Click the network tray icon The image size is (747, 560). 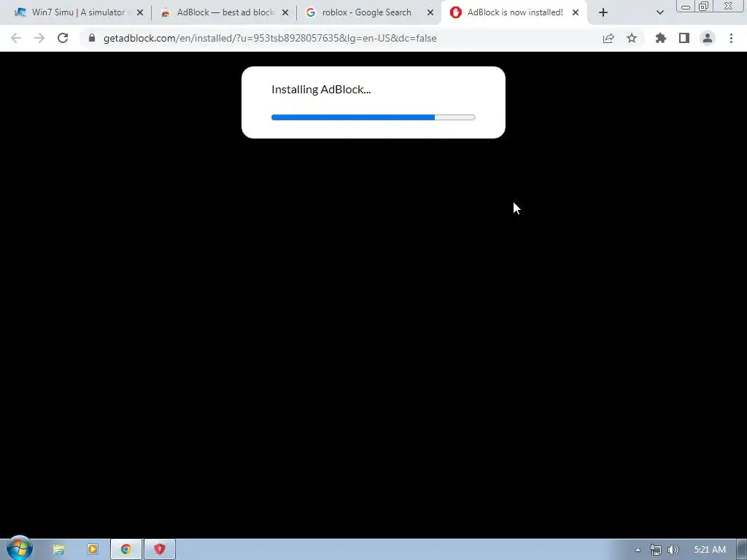[x=656, y=550]
